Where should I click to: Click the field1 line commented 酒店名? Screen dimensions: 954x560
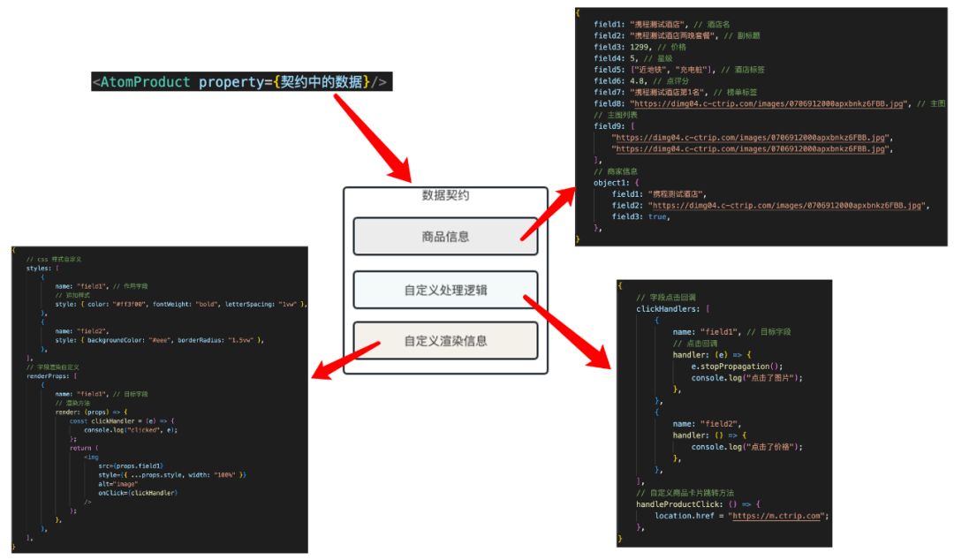point(662,25)
